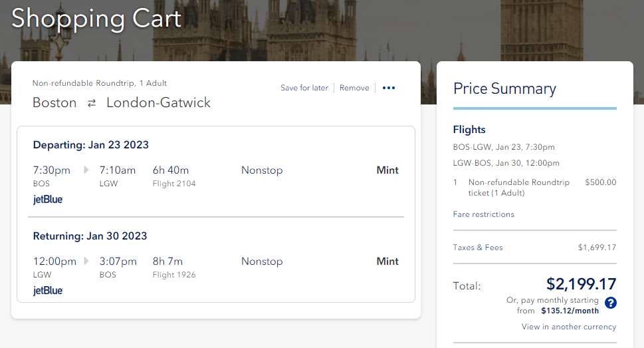644x348 pixels.
Task: Select Flight 2104 number text
Action: [174, 184]
